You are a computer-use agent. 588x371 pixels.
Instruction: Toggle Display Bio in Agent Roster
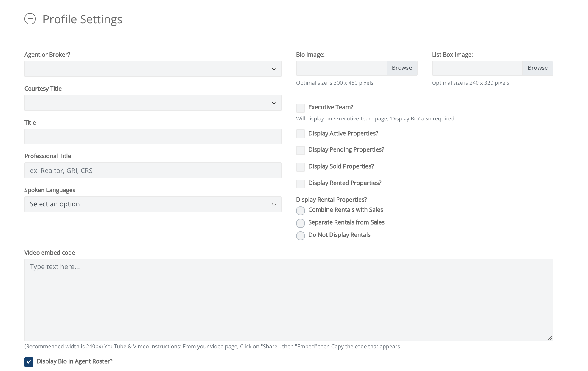[x=28, y=361]
